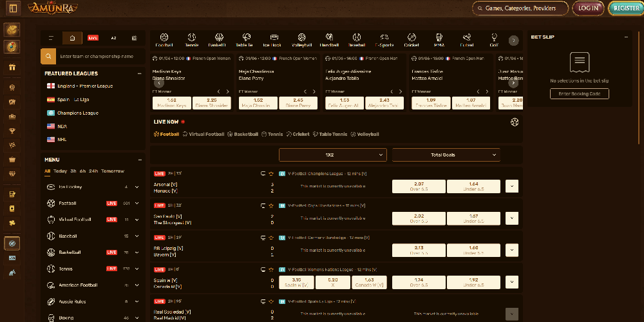This screenshot has height=322, width=644.
Task: Click the trophy icon in left rail
Action: click(12, 131)
